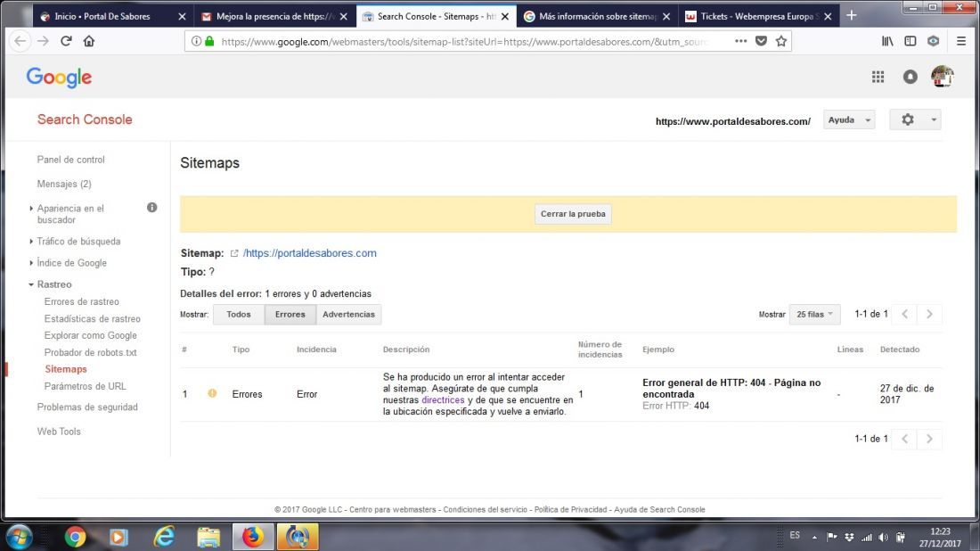Open Estadísticas de rastreo
Image resolution: width=980 pixels, height=551 pixels.
click(x=92, y=319)
